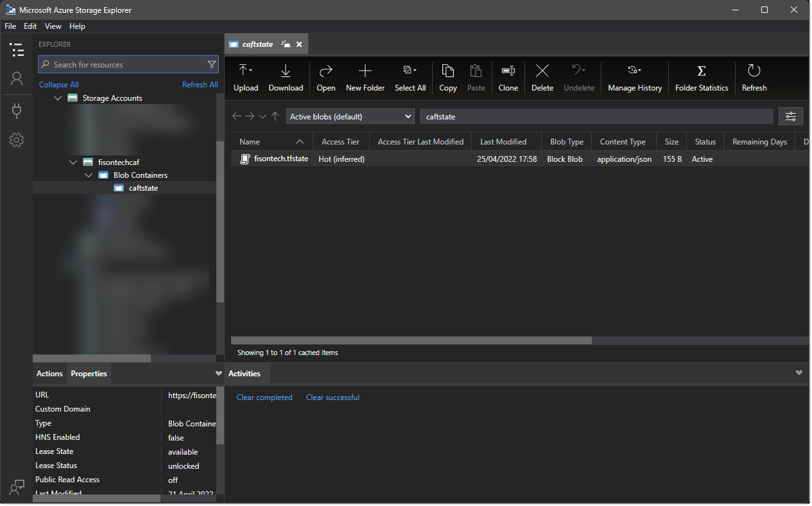Close the caftstate tab

click(x=299, y=44)
